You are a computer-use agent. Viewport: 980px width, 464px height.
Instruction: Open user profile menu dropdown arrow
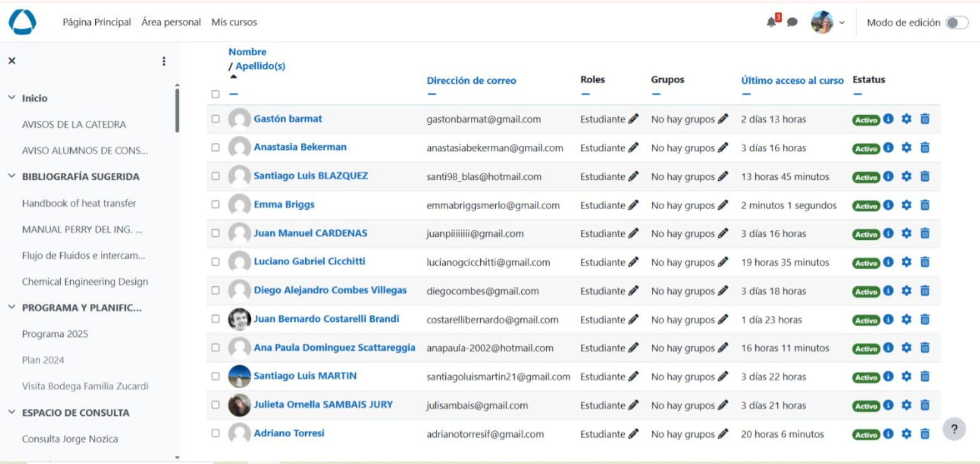(842, 23)
